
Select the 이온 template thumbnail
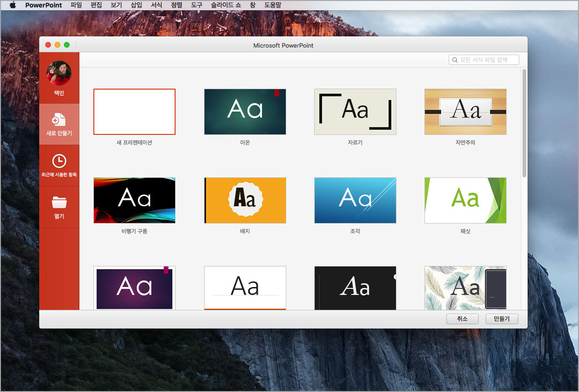coord(245,112)
